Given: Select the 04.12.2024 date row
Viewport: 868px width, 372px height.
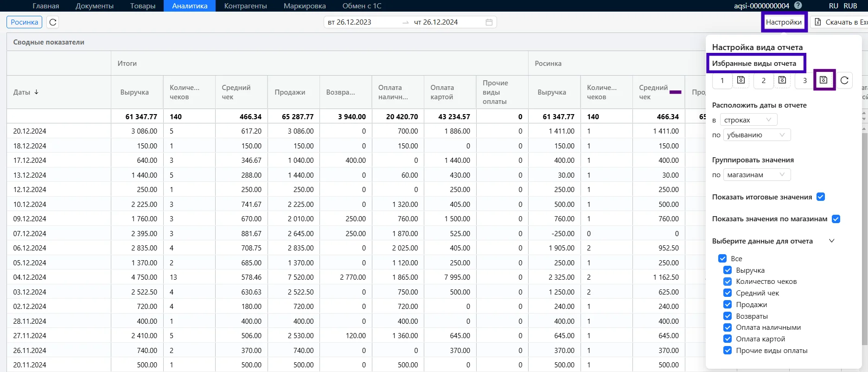Looking at the screenshot, I should coord(30,277).
